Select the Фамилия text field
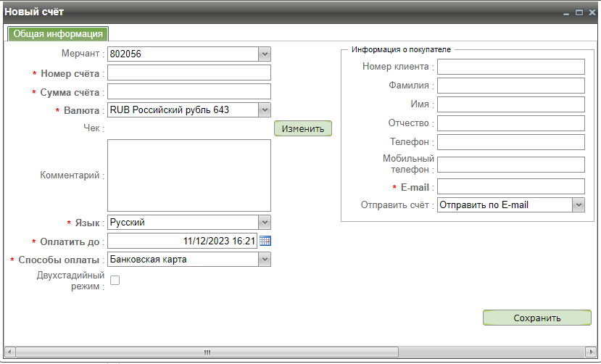 (510, 86)
